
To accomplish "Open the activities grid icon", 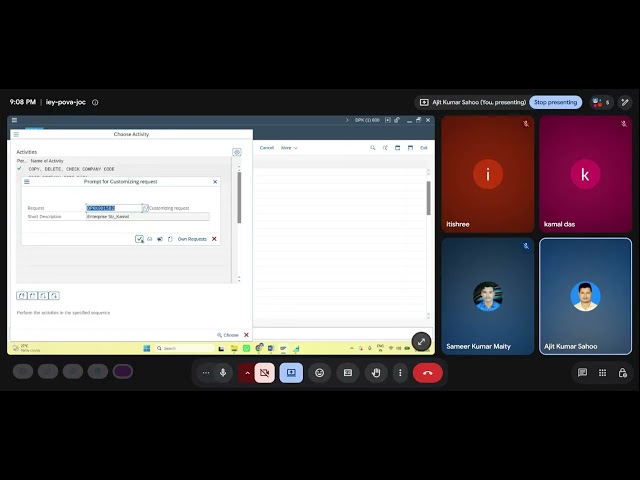I will tap(602, 373).
